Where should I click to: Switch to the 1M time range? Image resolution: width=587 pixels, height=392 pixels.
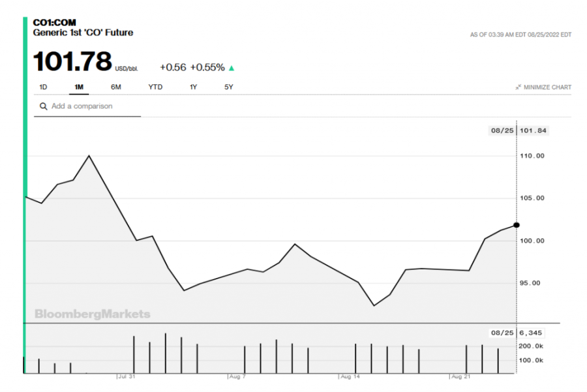(x=79, y=87)
